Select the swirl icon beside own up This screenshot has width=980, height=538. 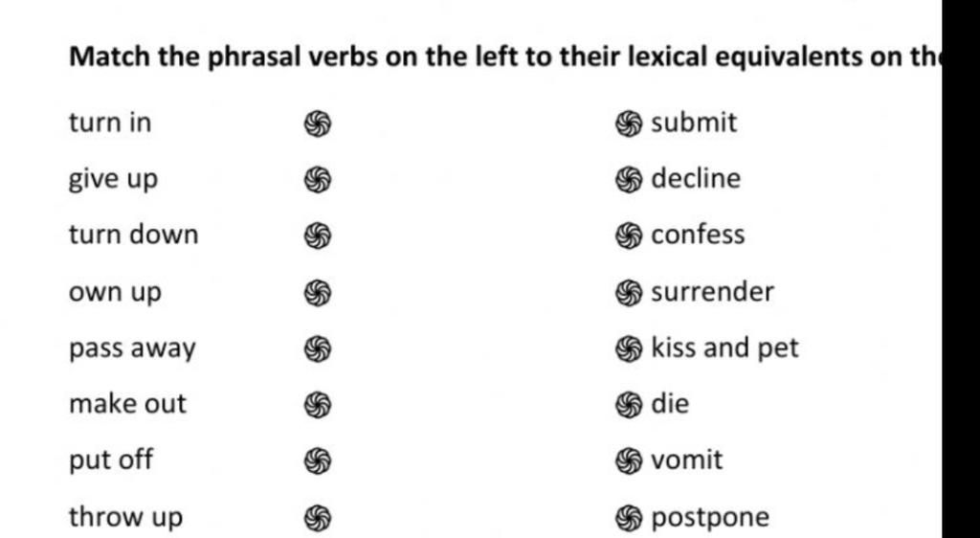point(318,293)
